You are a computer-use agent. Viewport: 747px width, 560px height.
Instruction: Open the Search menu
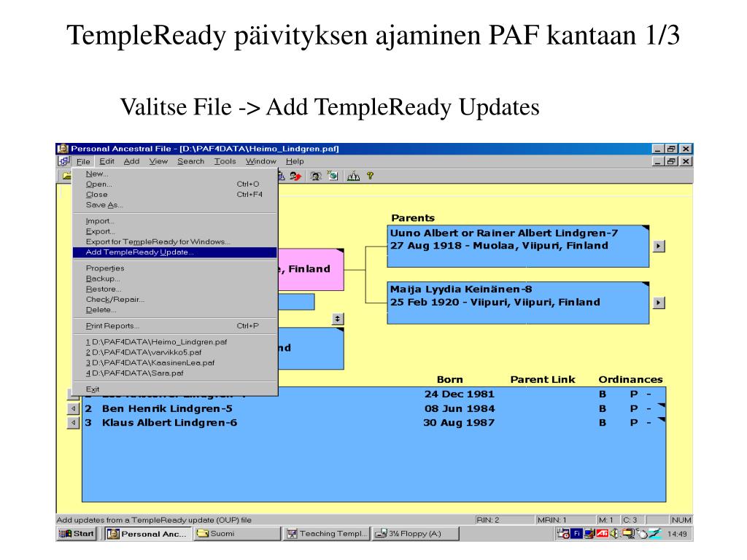(190, 161)
